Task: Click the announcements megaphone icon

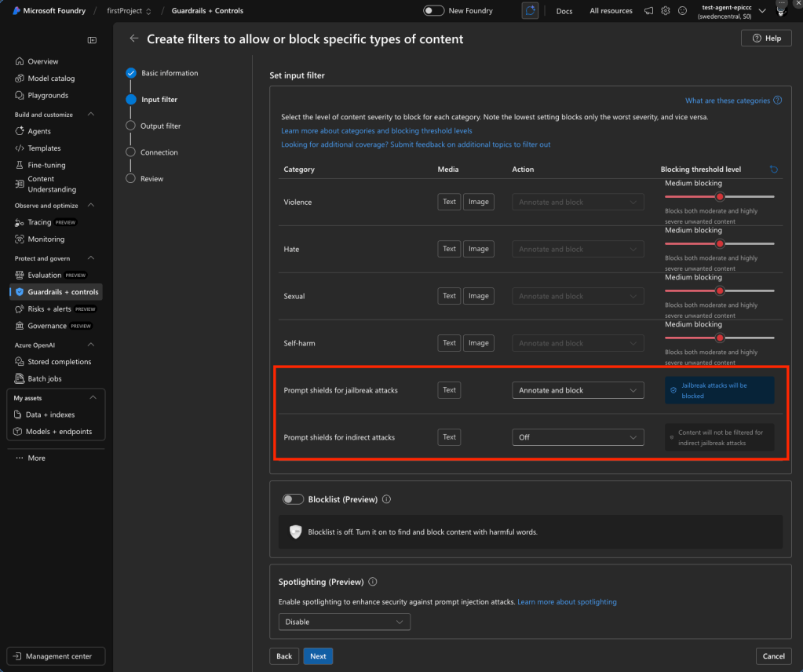Action: pyautogui.click(x=648, y=11)
